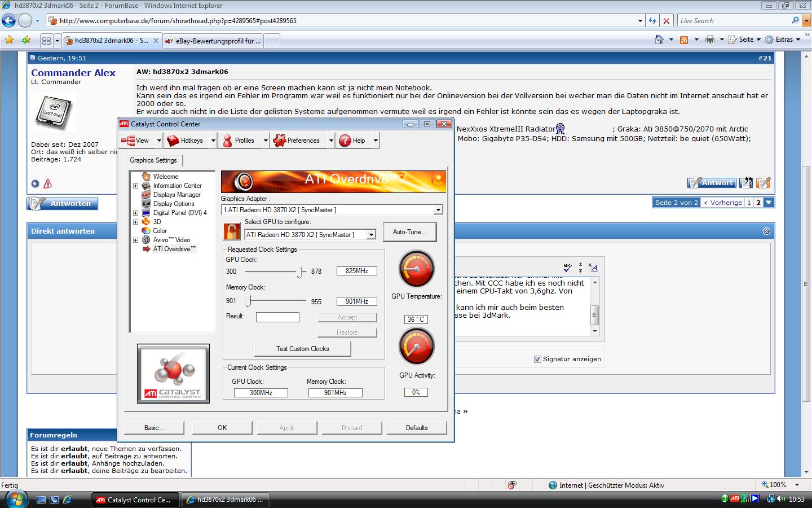Click the Test Custom Clocks button

pyautogui.click(x=302, y=349)
